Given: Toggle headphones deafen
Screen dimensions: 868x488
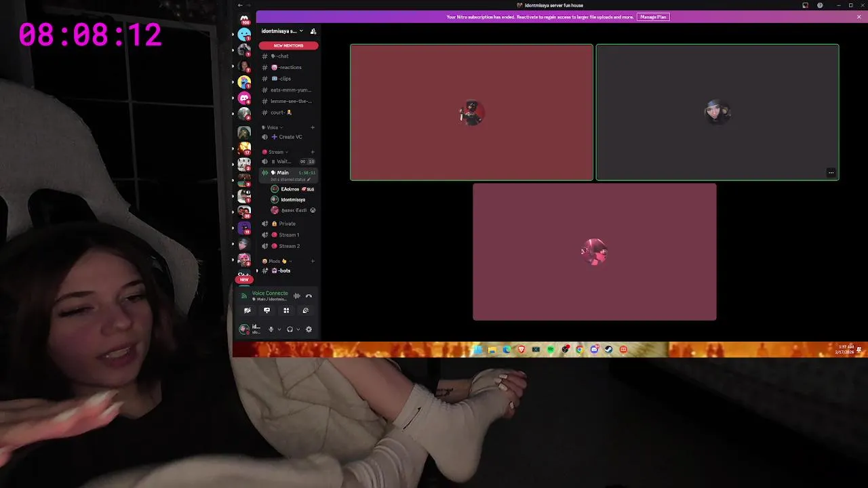Looking at the screenshot, I should coord(290,329).
